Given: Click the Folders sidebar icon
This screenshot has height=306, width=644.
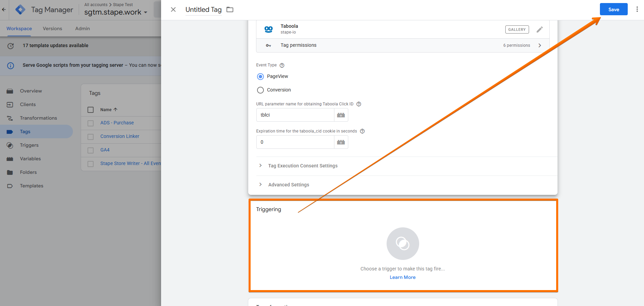Looking at the screenshot, I should [10, 172].
